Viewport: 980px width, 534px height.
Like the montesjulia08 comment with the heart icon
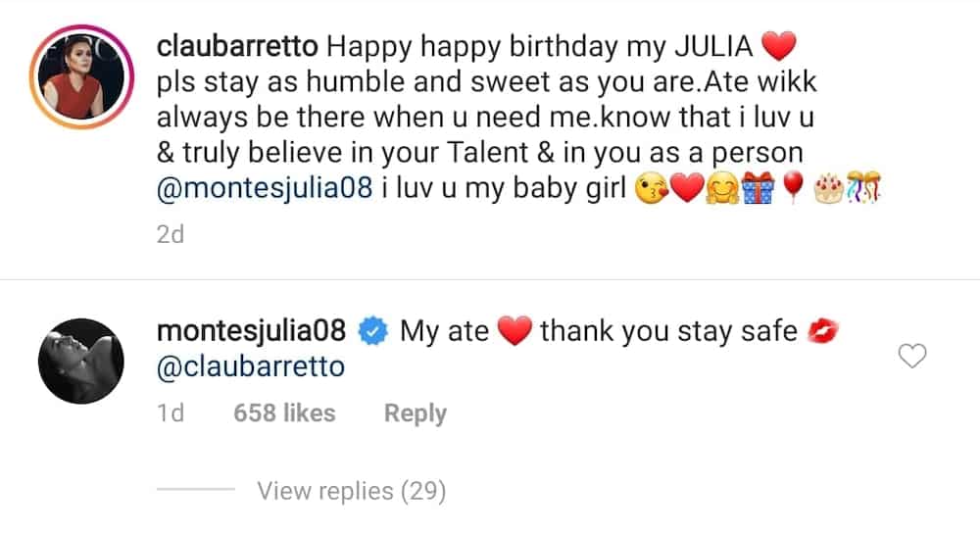(x=911, y=356)
